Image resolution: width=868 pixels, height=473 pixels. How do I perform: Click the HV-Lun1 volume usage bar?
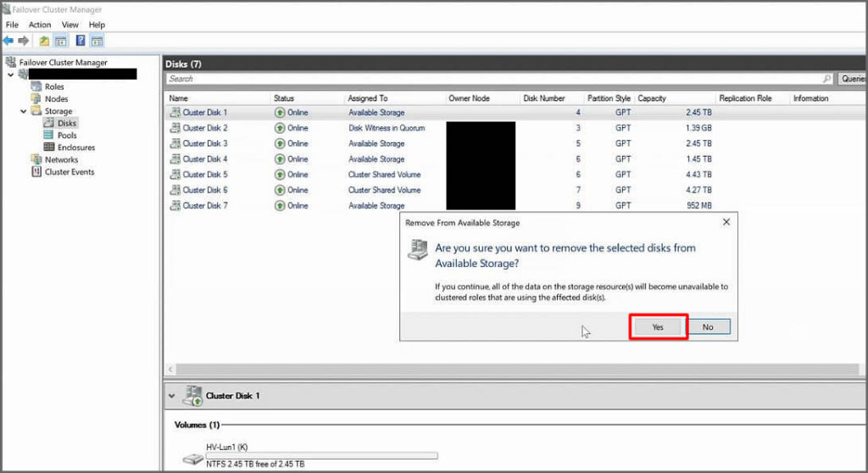pos(321,456)
